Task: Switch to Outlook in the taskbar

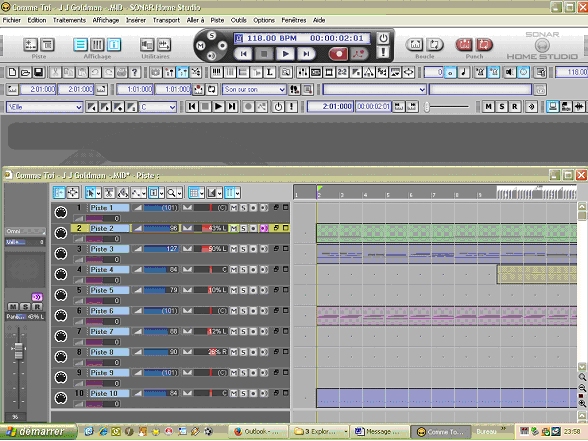Action: click(x=258, y=432)
